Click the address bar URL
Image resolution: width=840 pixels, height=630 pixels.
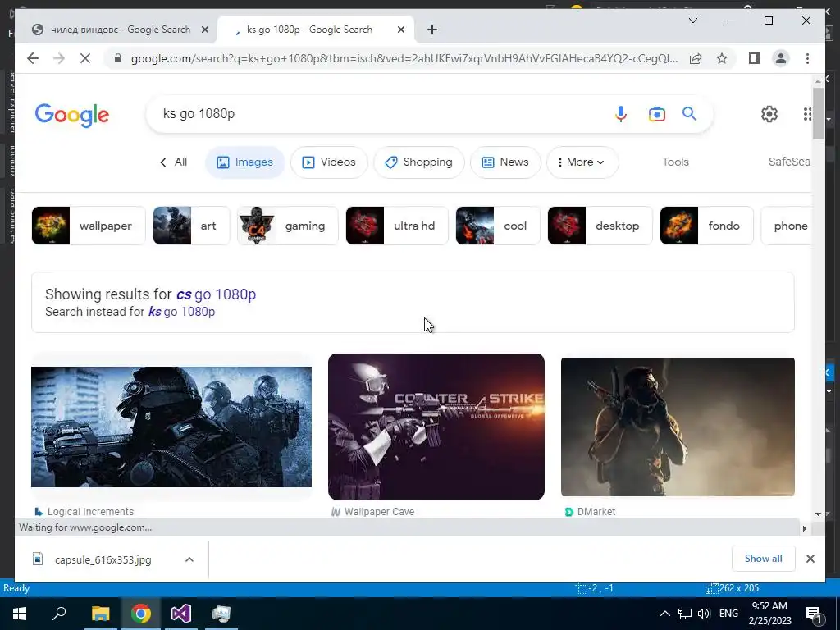404,58
